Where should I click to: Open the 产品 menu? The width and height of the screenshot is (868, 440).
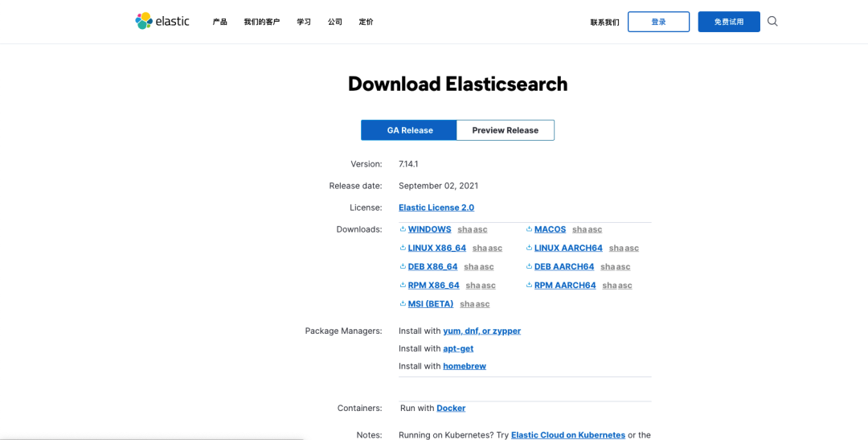pyautogui.click(x=219, y=23)
